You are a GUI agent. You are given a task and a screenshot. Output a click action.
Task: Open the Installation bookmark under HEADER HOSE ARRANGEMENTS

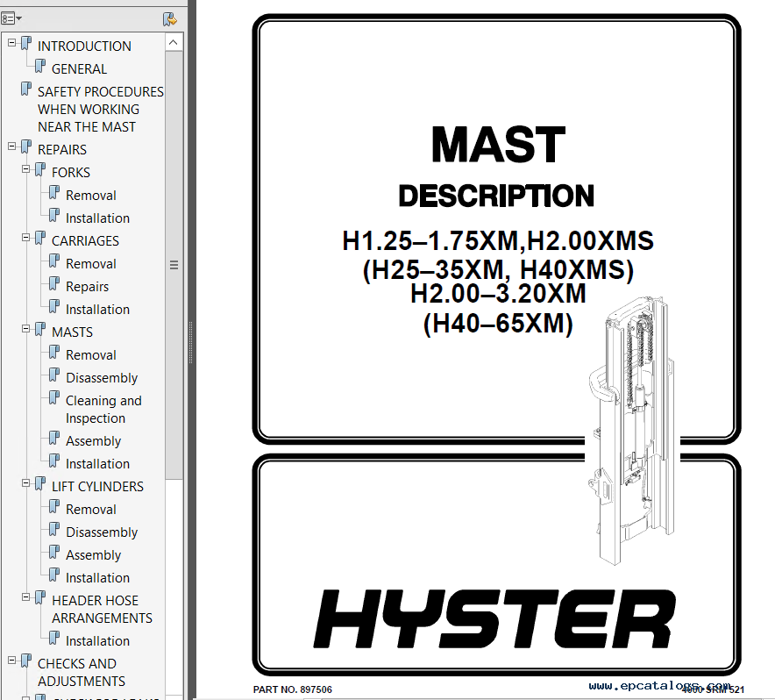point(98,641)
